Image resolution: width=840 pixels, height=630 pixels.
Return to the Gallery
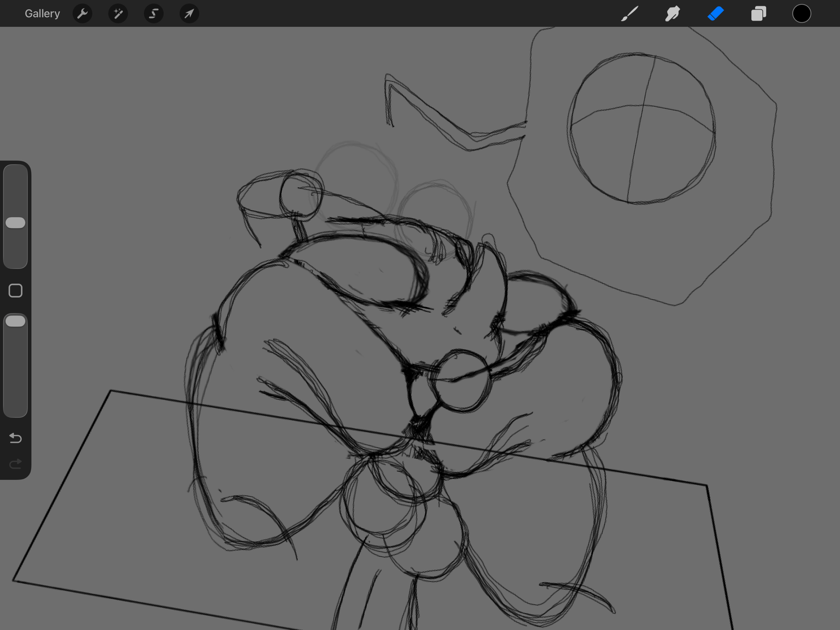click(x=42, y=13)
